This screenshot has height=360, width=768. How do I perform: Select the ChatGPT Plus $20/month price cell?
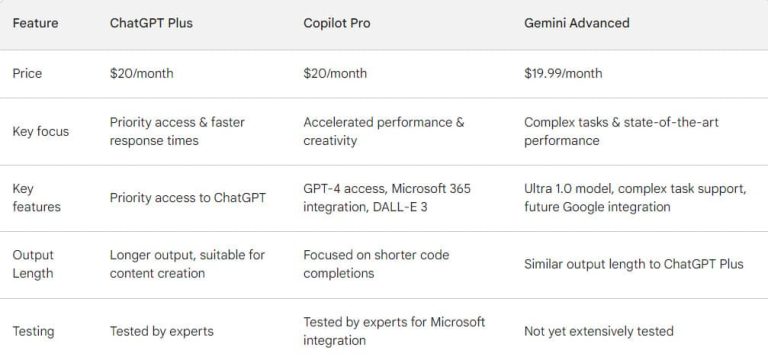(x=141, y=73)
